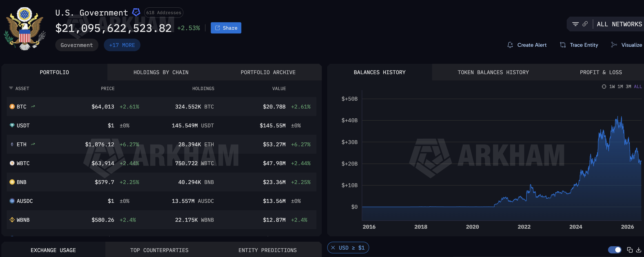Viewport: 644px width, 257px height.
Task: Click the WBTC holdings 750.722 WBTC
Action: (x=194, y=163)
